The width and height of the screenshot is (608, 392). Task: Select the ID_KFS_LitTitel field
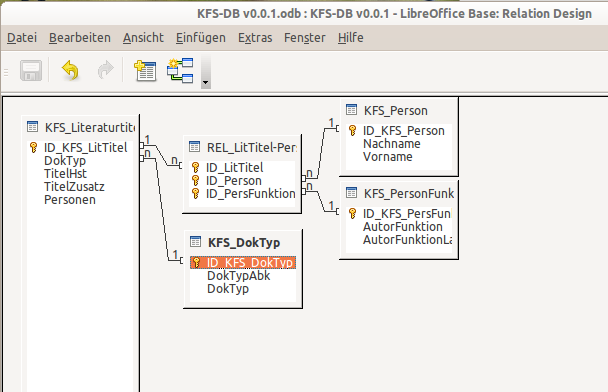pyautogui.click(x=85, y=147)
